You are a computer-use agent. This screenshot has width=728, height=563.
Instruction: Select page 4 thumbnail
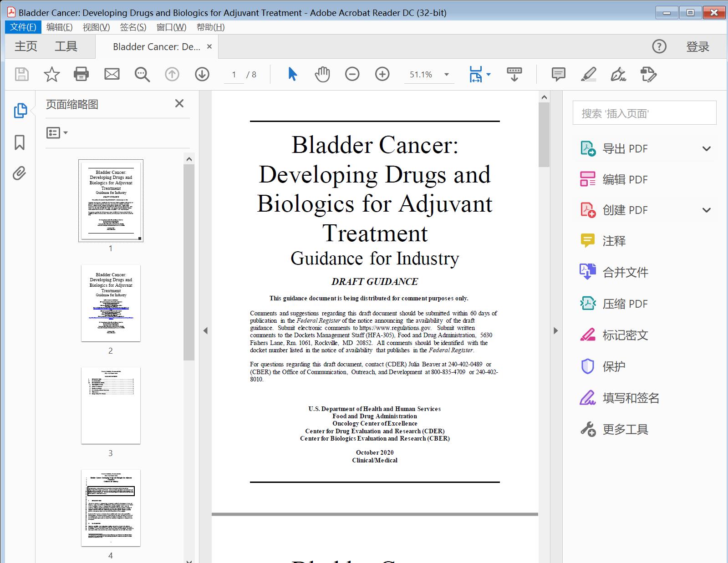pos(111,508)
